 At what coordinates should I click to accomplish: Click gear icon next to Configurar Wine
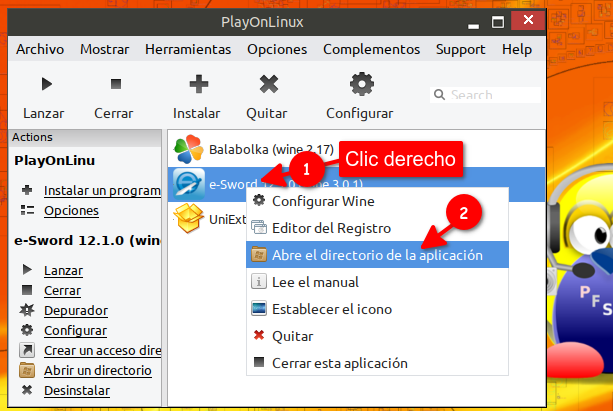[259, 200]
